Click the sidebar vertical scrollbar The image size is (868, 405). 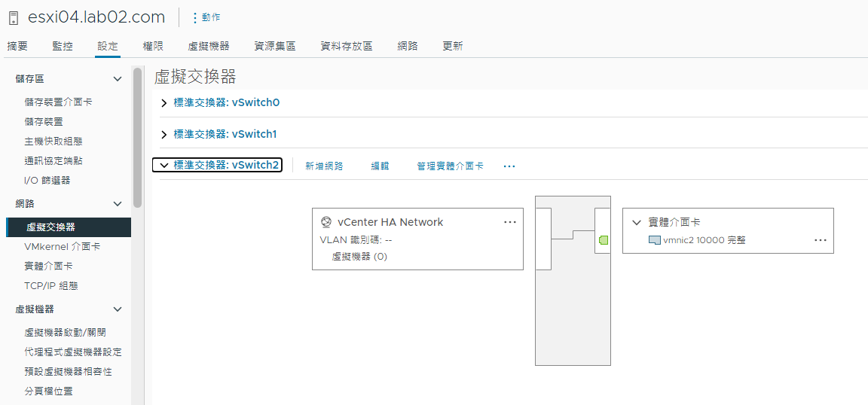click(137, 138)
